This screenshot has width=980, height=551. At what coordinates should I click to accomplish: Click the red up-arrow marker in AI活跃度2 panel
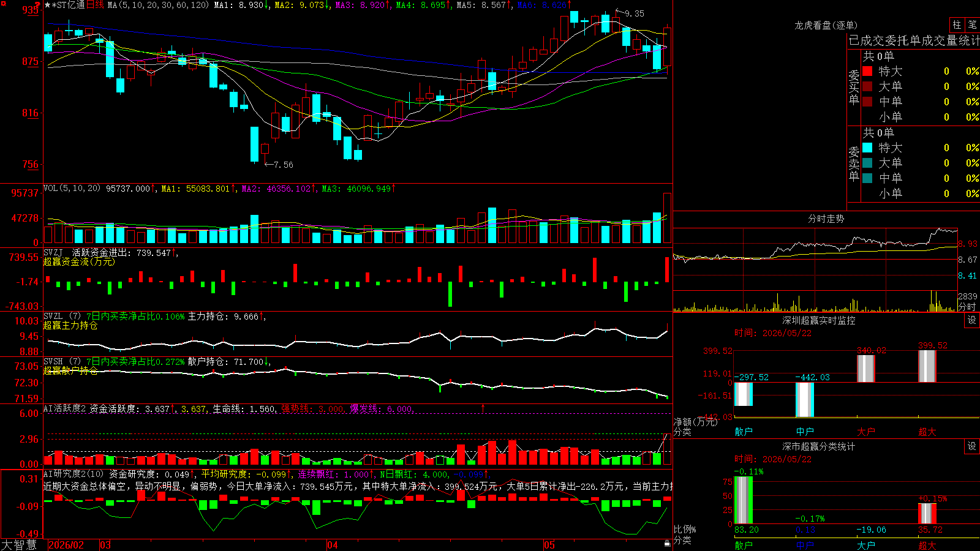tap(483, 408)
